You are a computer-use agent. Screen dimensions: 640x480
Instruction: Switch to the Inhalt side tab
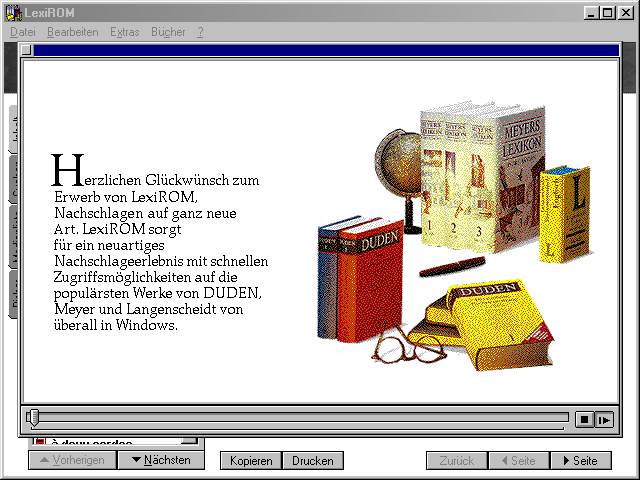[x=13, y=129]
